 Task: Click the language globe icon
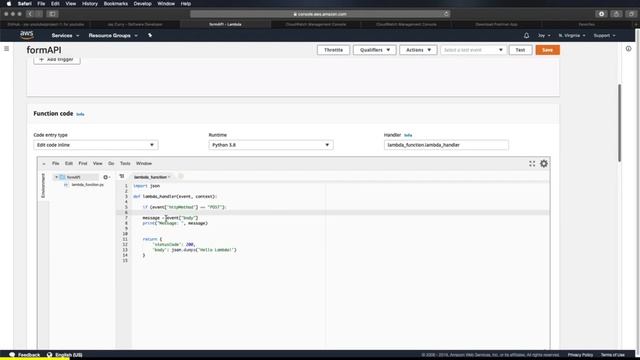49,355
